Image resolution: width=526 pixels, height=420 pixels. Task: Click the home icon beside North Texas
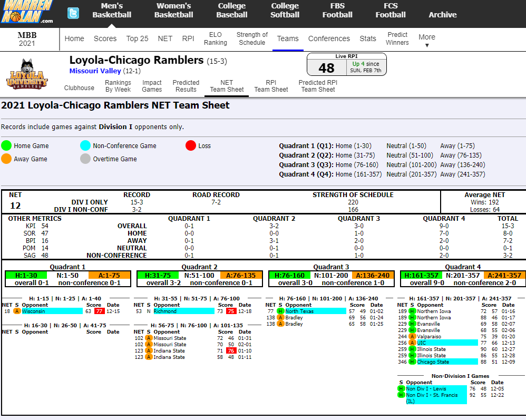click(x=280, y=311)
